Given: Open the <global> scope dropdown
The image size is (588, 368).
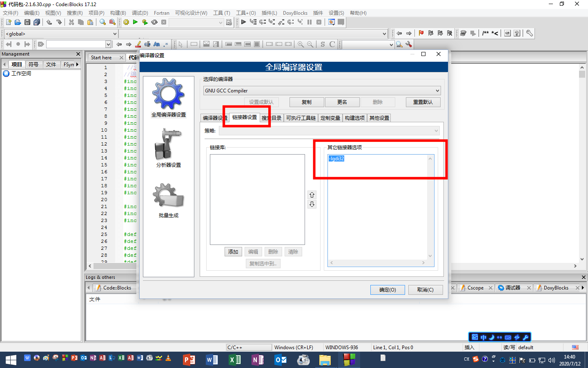Looking at the screenshot, I should 115,34.
